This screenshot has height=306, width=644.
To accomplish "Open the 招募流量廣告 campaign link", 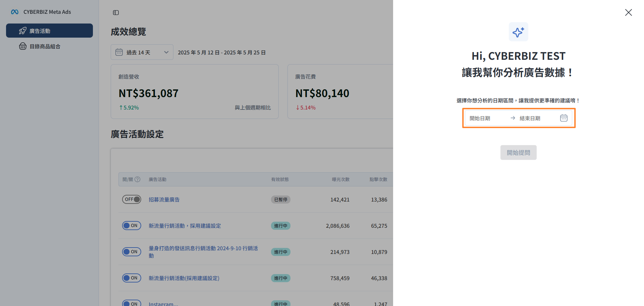I will (x=164, y=200).
